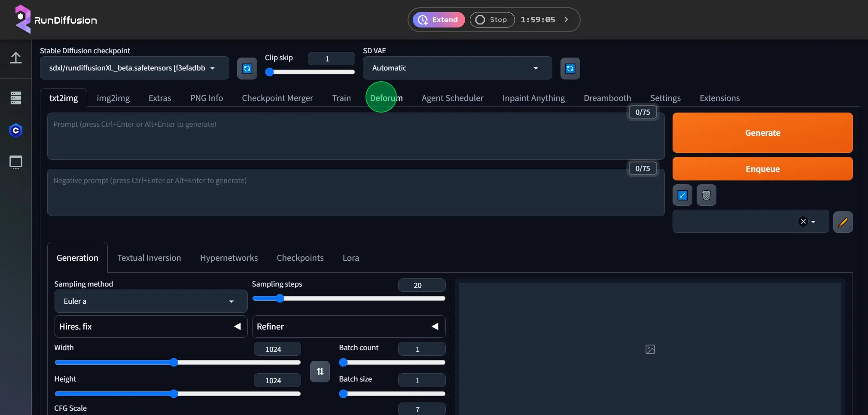The height and width of the screenshot is (415, 868).
Task: Collapse the Refiner section
Action: tap(435, 326)
